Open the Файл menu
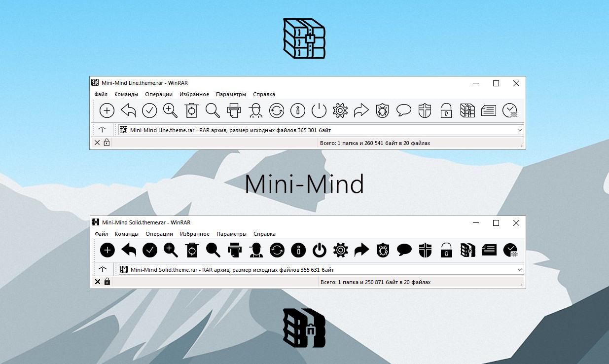609x364 pixels. click(101, 94)
